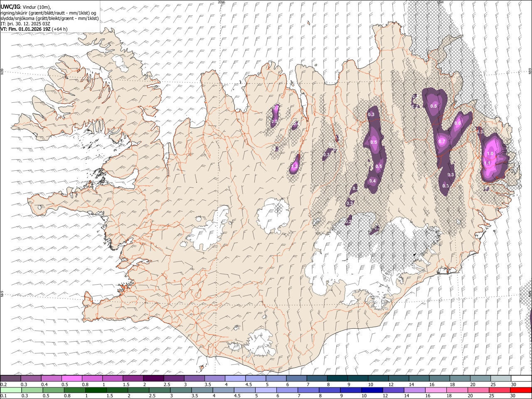Click the 'slydda/snjókoma' legend description line
Screen dimensions: 532x399
[x=49, y=18]
